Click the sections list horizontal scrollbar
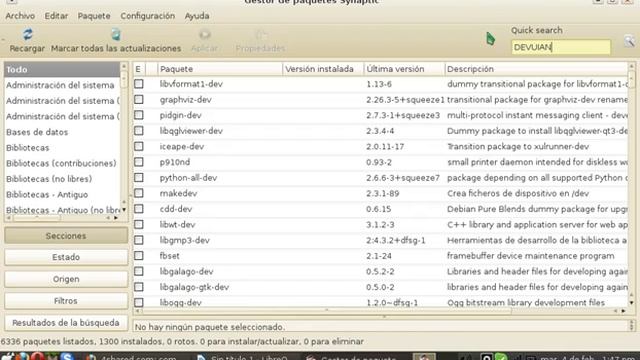Screen dimensions: 640x360 37,218
